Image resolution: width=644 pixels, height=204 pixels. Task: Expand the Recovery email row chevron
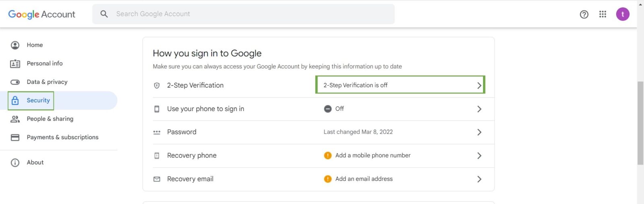[x=479, y=179]
